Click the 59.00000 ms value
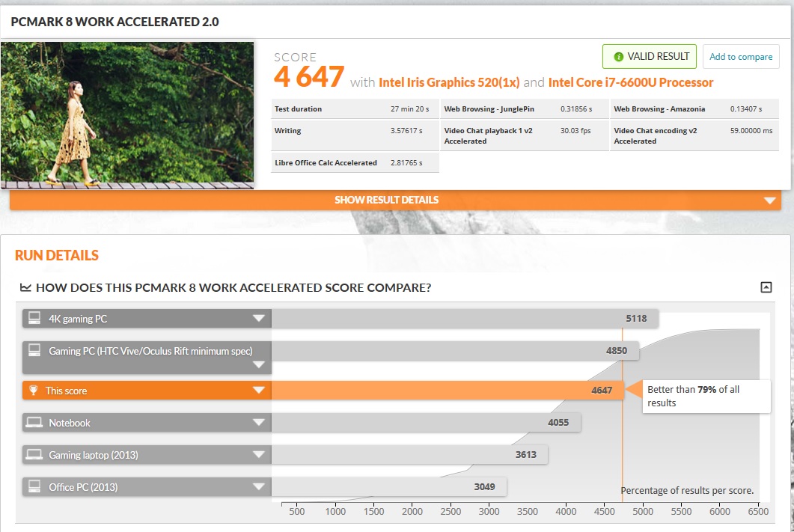Viewport: 794px width, 532px height. point(751,131)
